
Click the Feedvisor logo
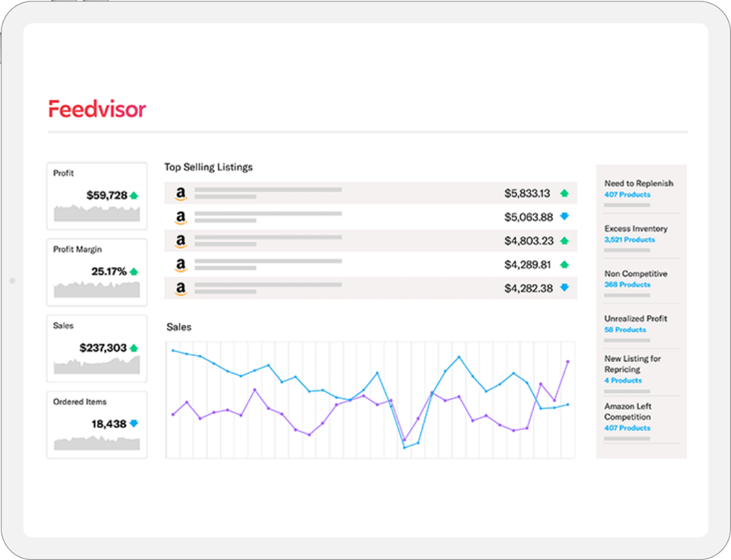pyautogui.click(x=97, y=109)
